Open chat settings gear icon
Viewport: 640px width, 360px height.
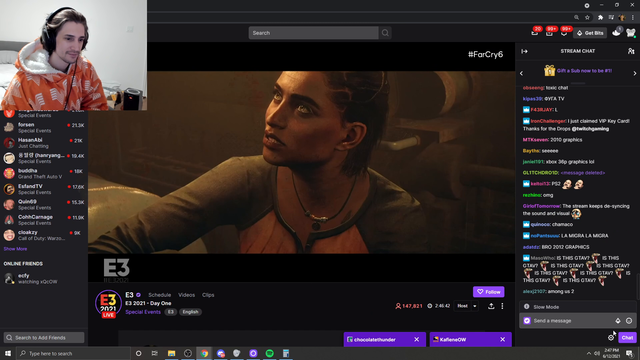point(611,338)
